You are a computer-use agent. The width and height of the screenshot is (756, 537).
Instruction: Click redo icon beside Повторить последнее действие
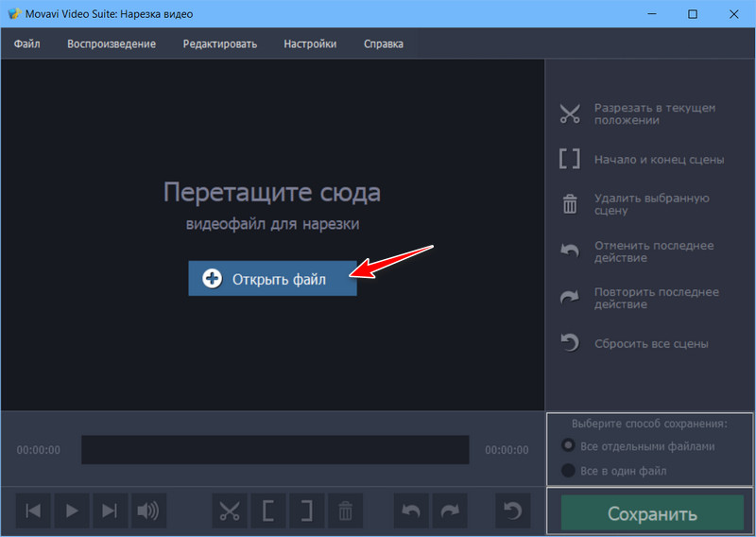(x=570, y=297)
